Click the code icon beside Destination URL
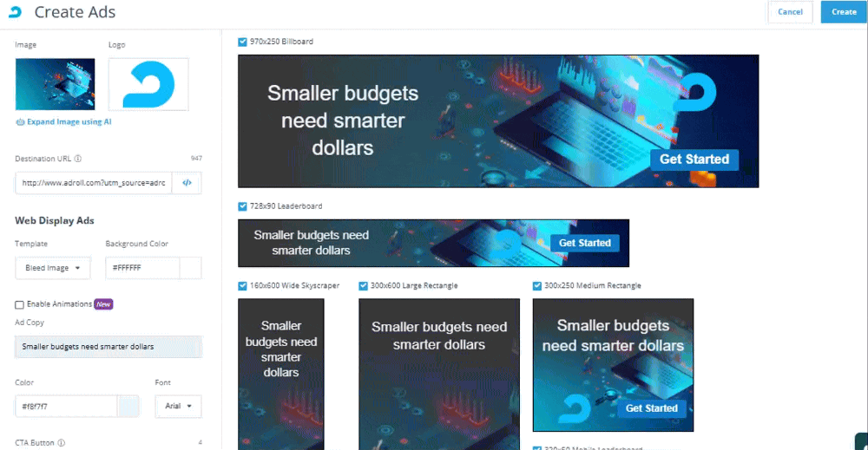Image resolution: width=868 pixels, height=450 pixels. tap(187, 183)
